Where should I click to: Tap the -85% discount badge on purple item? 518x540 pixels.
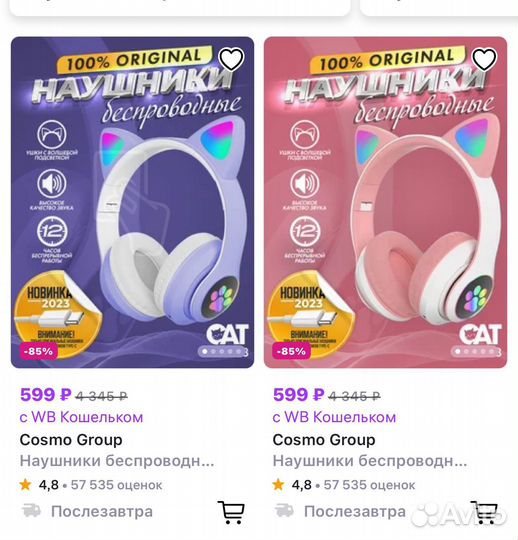point(38,351)
